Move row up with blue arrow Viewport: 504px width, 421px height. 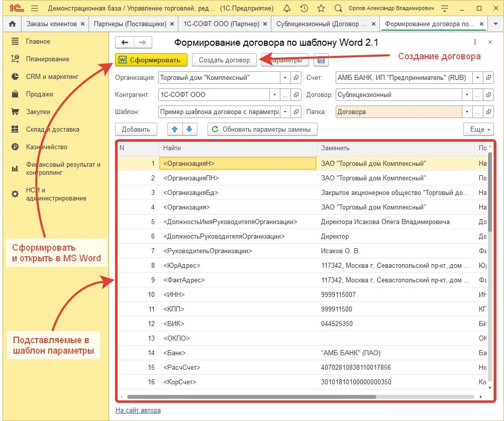(x=175, y=129)
